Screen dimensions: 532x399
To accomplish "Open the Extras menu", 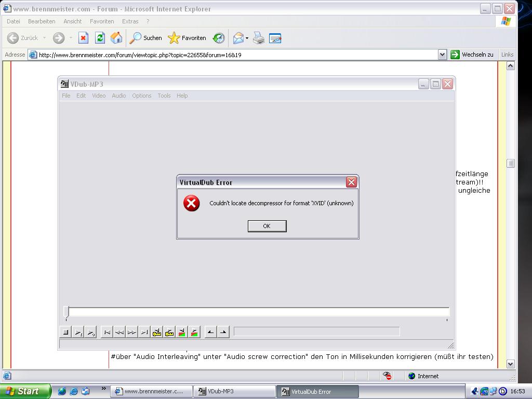I will click(x=130, y=21).
